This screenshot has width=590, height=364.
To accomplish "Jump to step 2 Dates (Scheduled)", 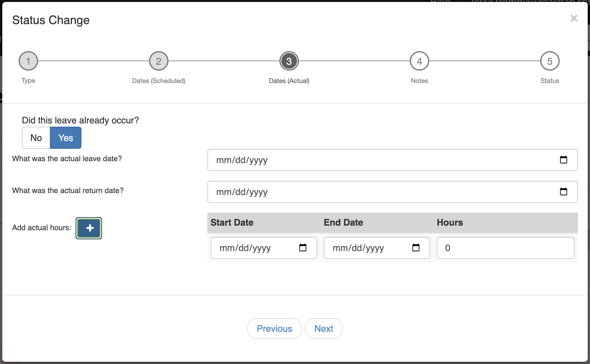I will 159,61.
